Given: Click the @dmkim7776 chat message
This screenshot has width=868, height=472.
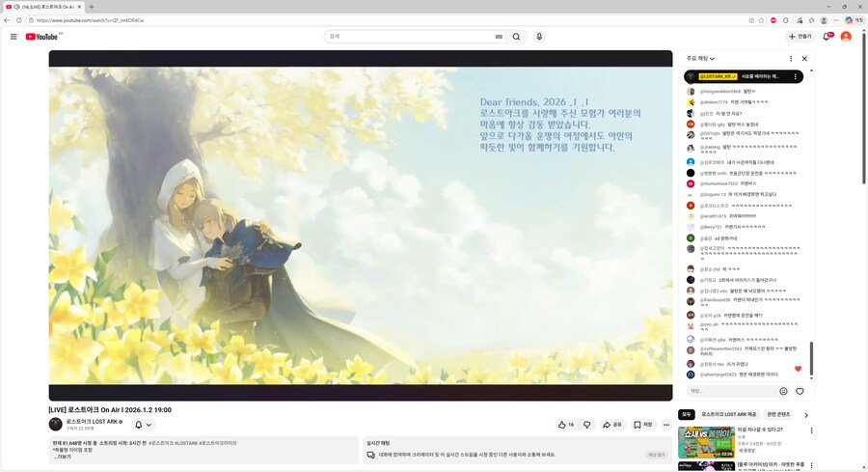Looking at the screenshot, I should click(744, 102).
